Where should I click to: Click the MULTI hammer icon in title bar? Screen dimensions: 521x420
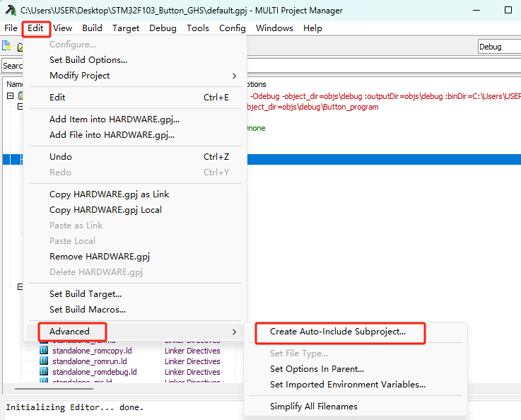pyautogui.click(x=11, y=11)
